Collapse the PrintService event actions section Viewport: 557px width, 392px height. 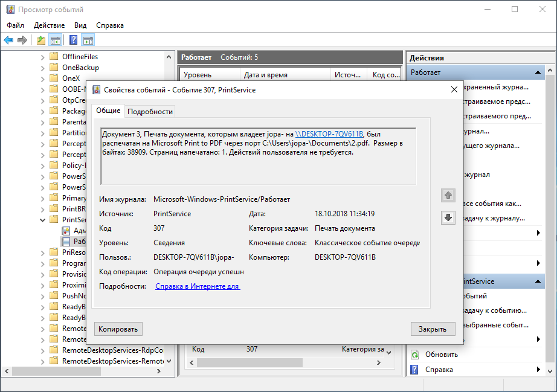point(538,281)
